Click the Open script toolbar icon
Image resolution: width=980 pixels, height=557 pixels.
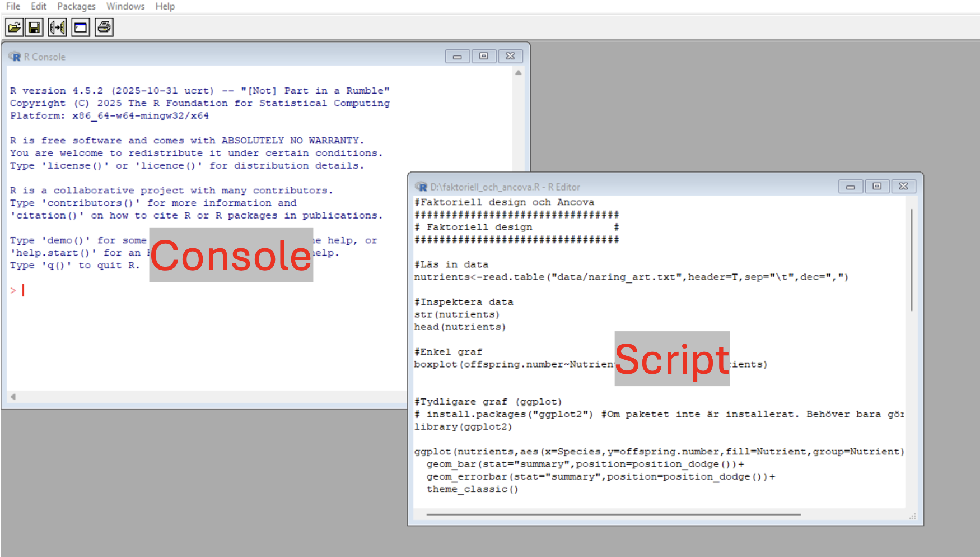pos(14,27)
